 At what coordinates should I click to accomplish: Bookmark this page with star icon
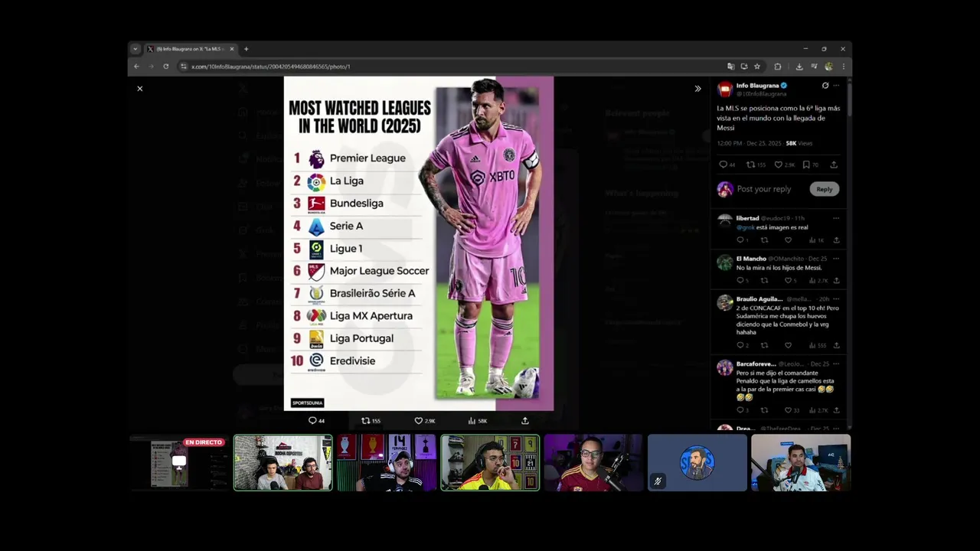[757, 67]
